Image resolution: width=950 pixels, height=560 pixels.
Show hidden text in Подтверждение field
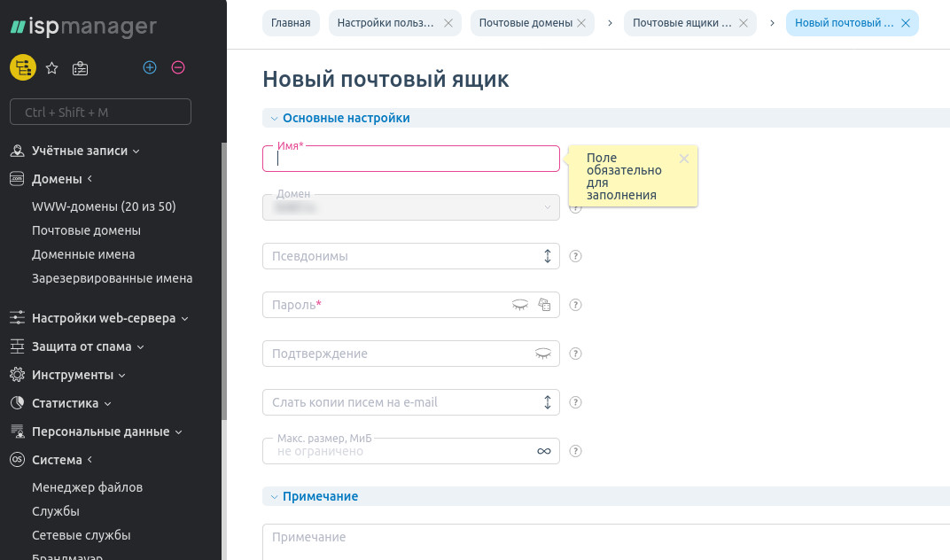click(x=543, y=354)
